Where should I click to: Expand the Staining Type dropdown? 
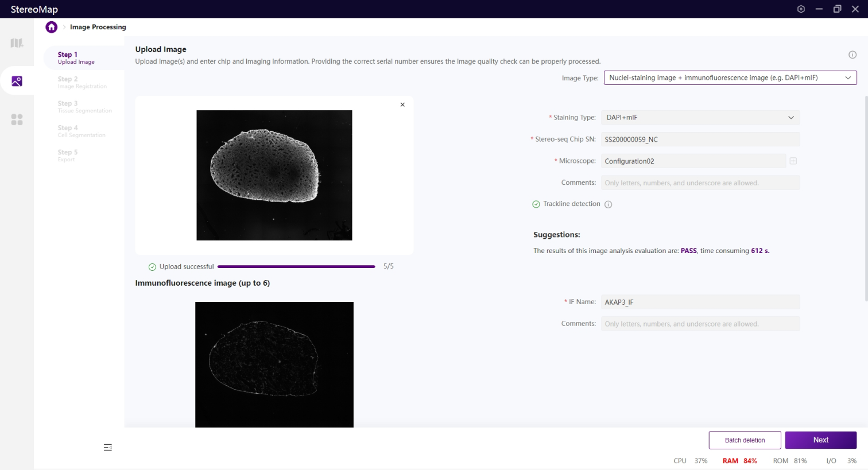700,118
